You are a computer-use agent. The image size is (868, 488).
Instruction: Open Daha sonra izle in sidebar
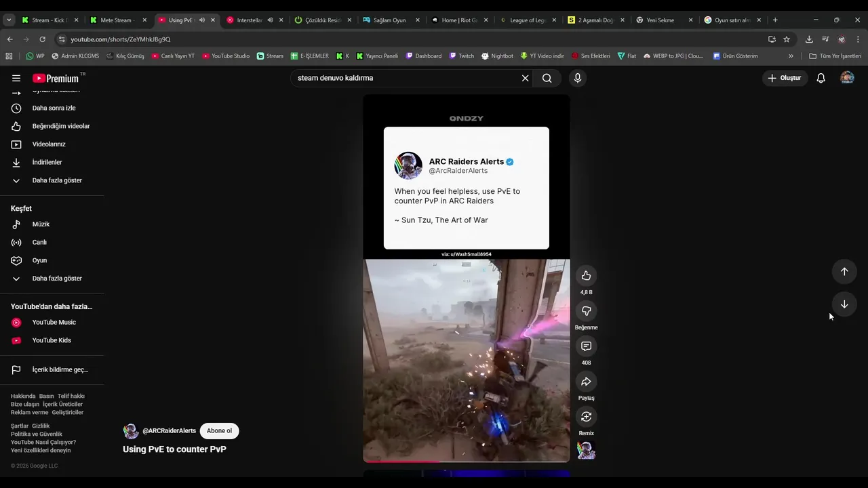tap(52, 108)
